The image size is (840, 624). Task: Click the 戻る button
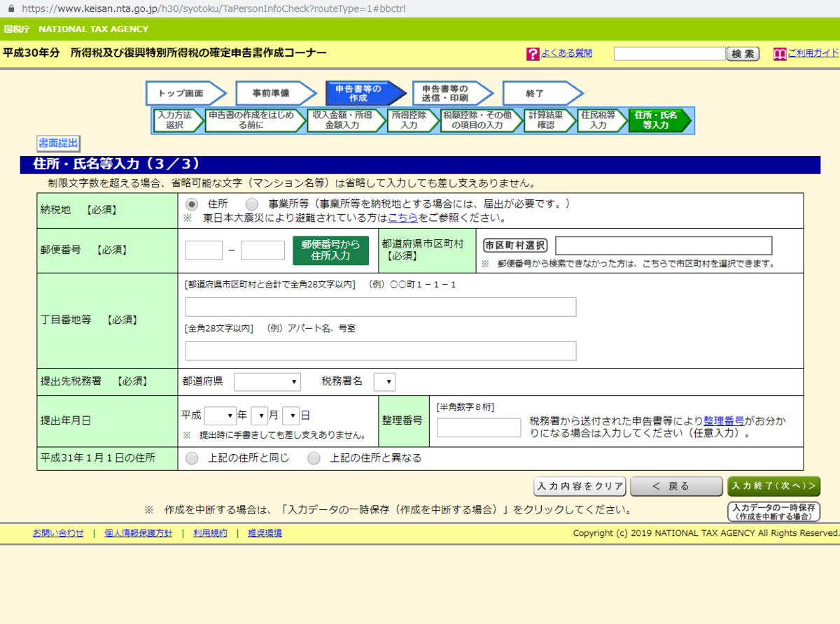[676, 486]
